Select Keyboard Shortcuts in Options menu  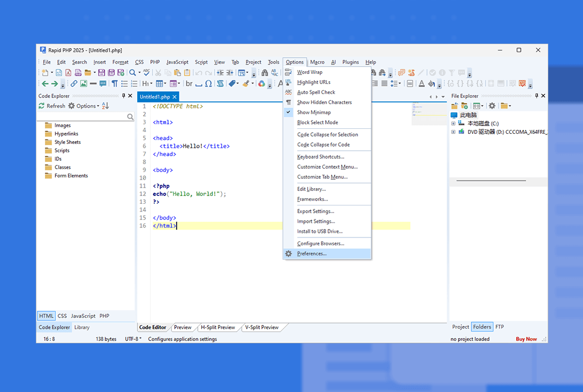(327, 157)
